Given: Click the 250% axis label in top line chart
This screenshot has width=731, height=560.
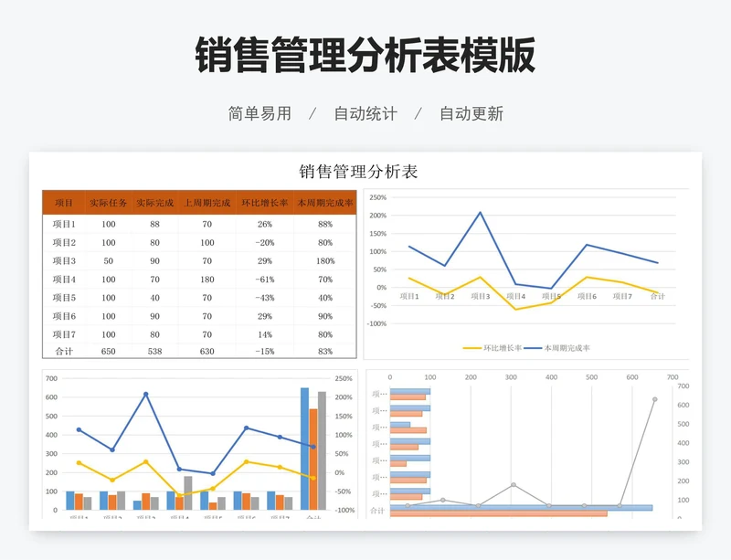Looking at the screenshot, I should tap(378, 197).
